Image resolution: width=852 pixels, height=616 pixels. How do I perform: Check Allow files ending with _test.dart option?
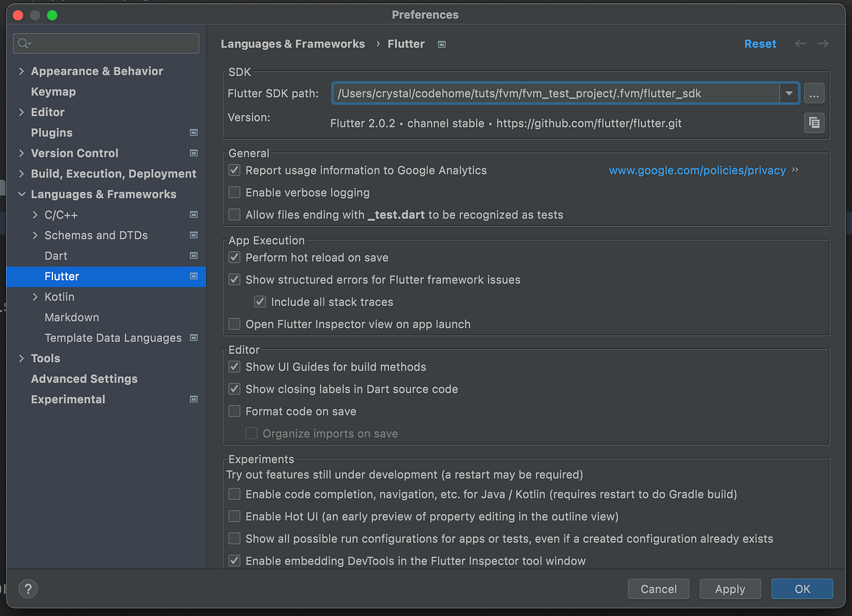234,215
